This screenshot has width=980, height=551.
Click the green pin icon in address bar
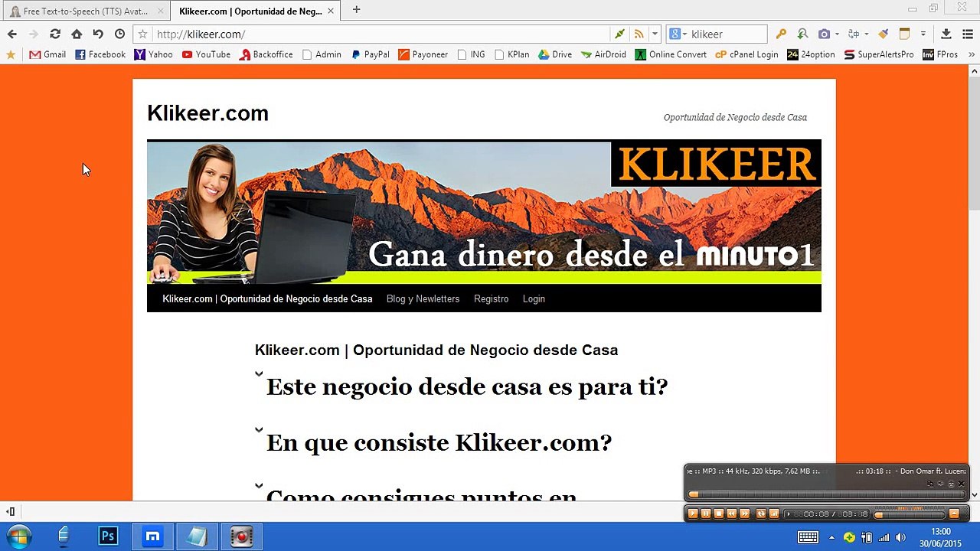click(619, 34)
